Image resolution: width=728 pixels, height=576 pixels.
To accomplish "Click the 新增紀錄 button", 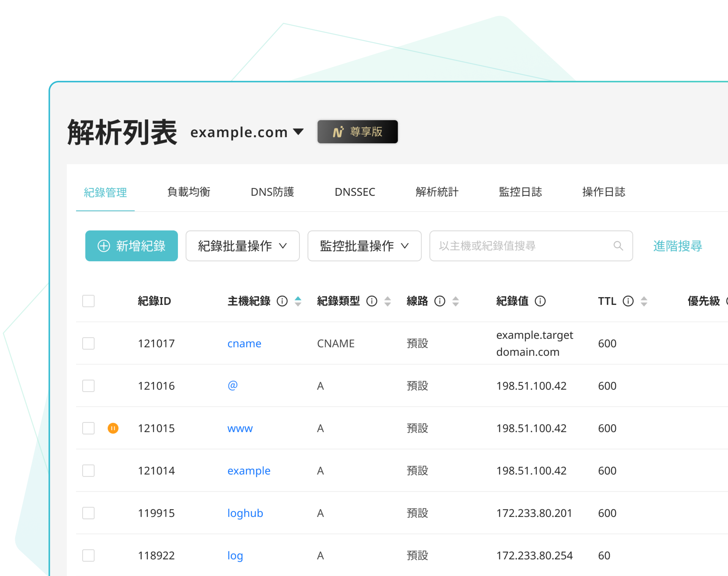I will (131, 246).
